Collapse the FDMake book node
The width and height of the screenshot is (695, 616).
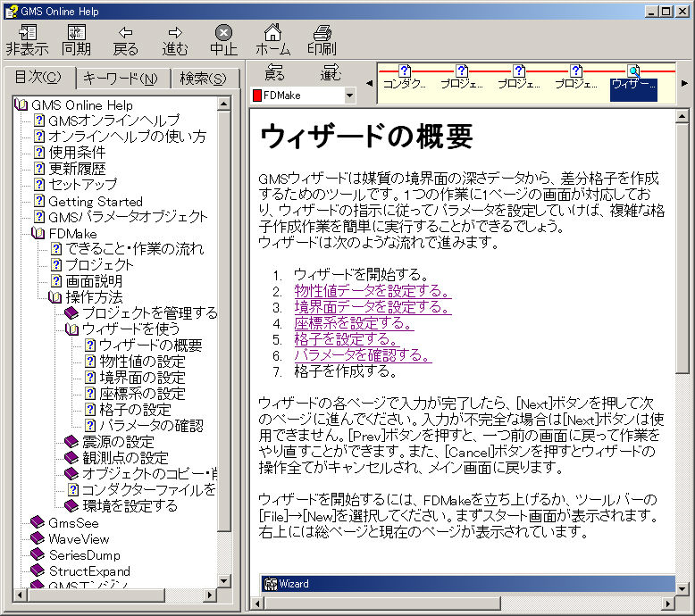(38, 233)
